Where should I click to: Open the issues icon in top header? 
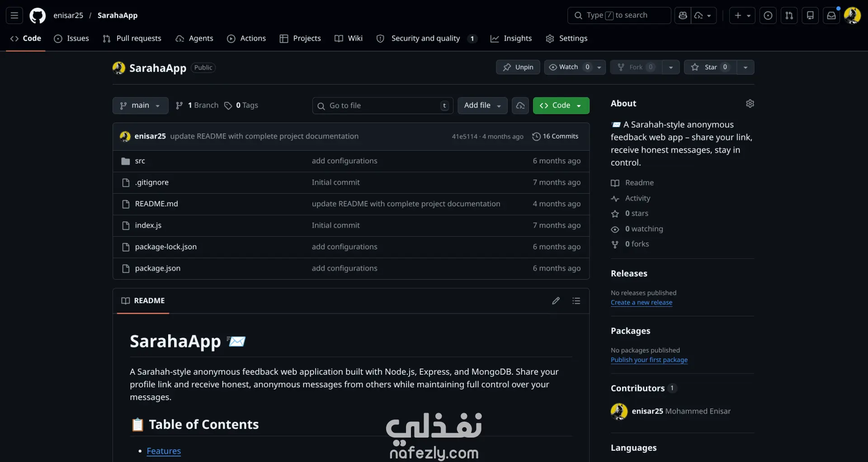click(x=768, y=15)
